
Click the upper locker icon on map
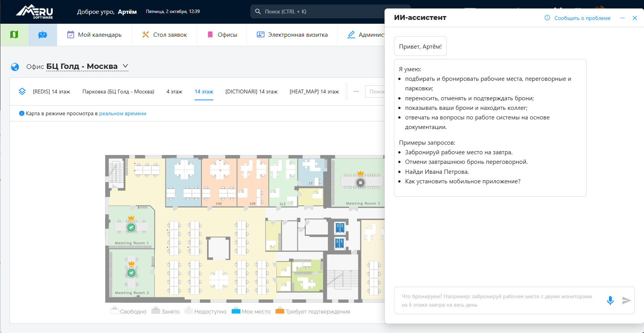[x=340, y=228]
